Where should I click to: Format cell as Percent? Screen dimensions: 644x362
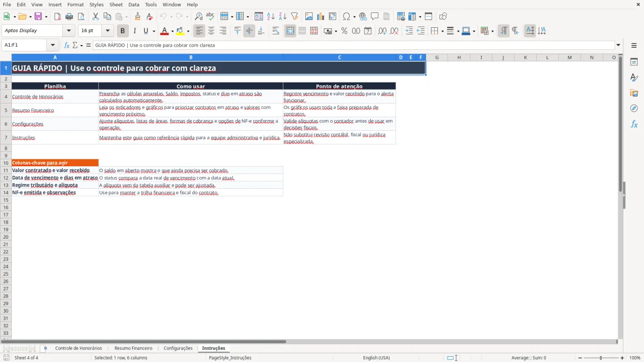click(x=345, y=31)
